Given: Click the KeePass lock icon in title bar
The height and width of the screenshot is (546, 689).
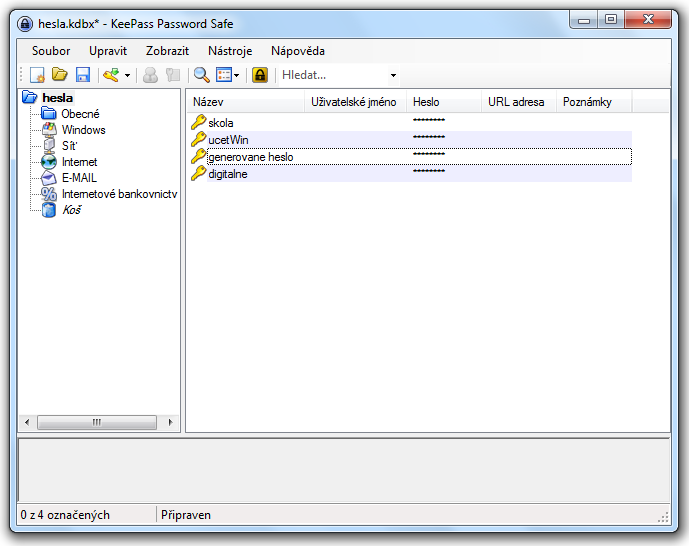Looking at the screenshot, I should [25, 24].
